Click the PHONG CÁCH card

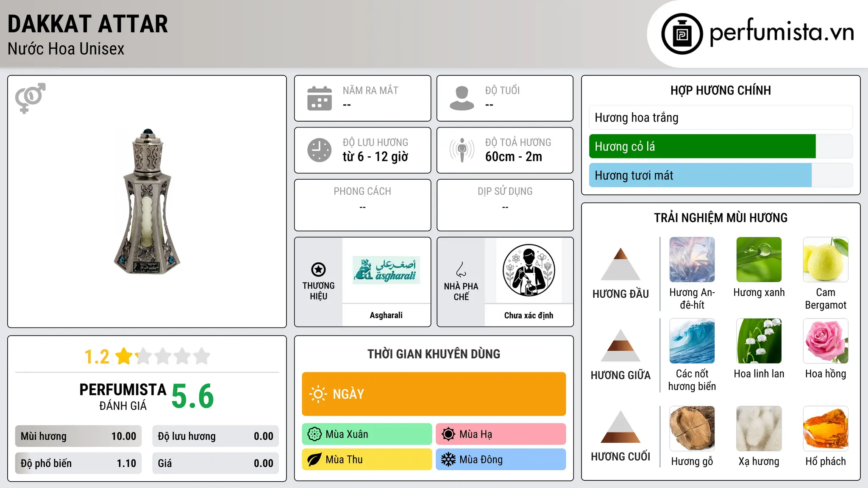362,205
